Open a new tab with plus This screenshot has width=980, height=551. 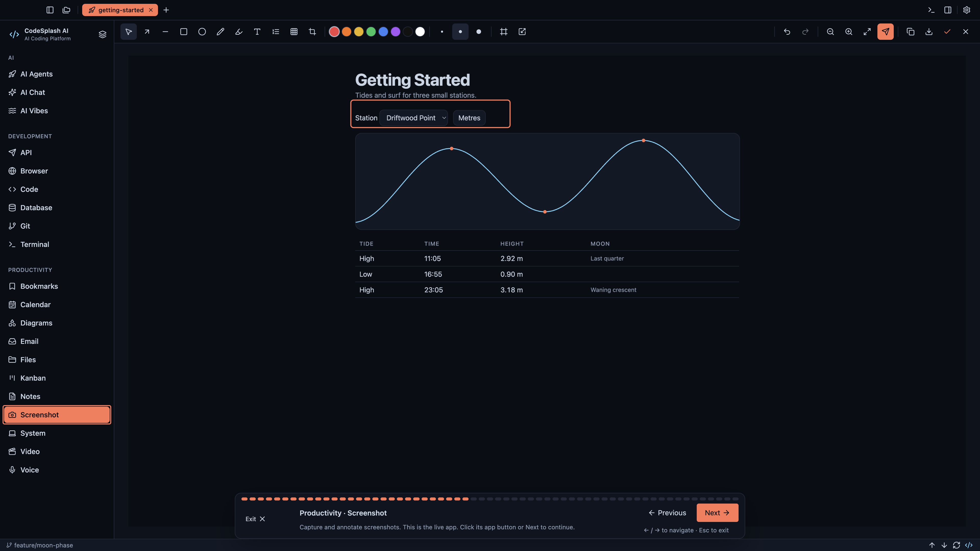click(x=166, y=10)
